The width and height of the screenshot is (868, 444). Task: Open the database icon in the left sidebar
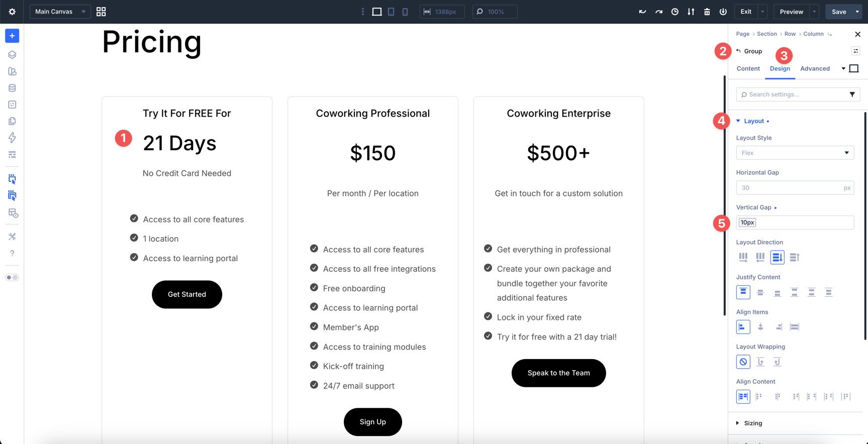[x=12, y=88]
